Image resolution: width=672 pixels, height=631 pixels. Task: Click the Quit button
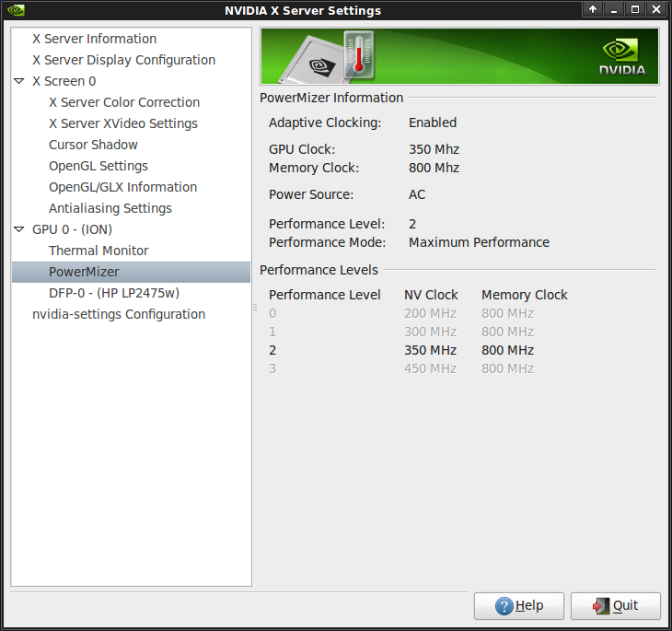point(616,606)
